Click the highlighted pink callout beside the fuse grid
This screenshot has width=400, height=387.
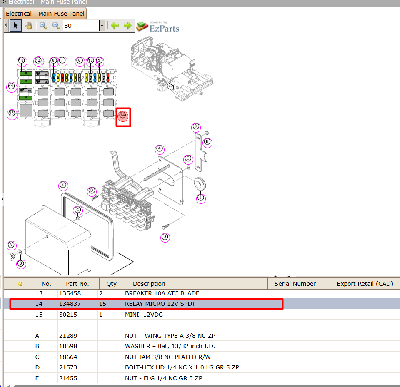[123, 117]
